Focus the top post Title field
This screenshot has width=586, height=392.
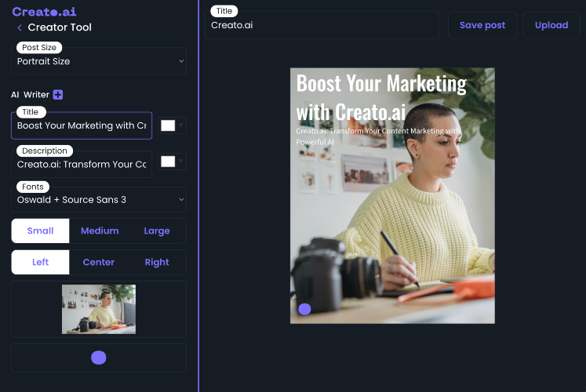click(322, 25)
